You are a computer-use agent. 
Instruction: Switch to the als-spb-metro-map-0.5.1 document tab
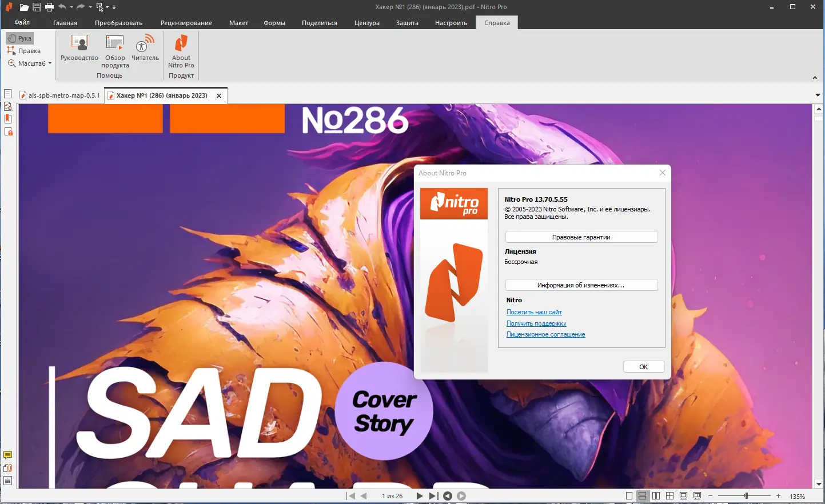60,95
